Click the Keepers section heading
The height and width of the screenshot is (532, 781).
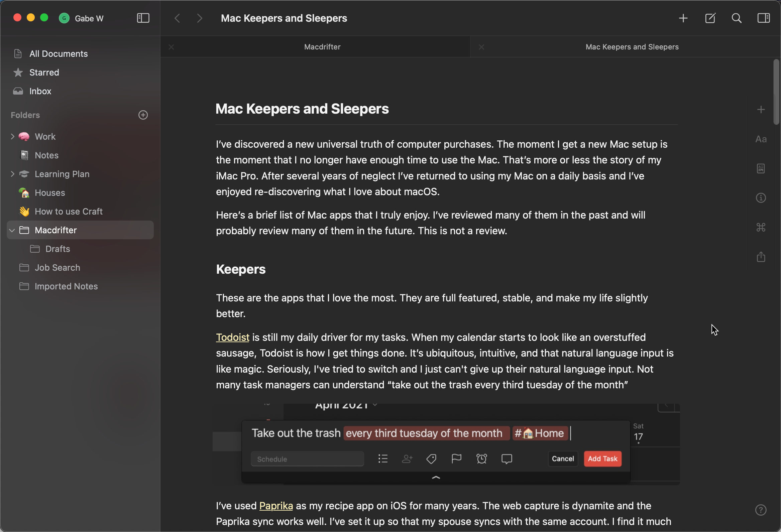click(x=241, y=269)
